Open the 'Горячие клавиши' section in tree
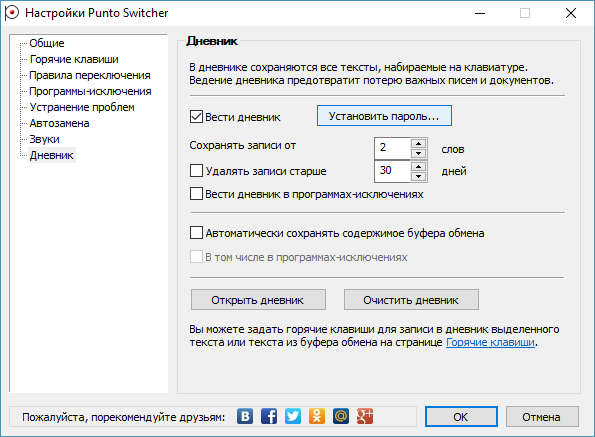The image size is (595, 437). click(74, 59)
